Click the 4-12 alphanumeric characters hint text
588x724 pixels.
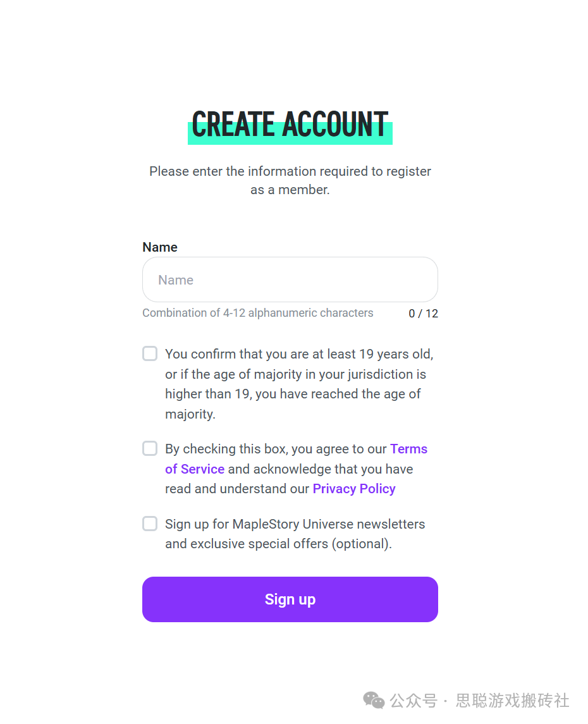coord(257,313)
